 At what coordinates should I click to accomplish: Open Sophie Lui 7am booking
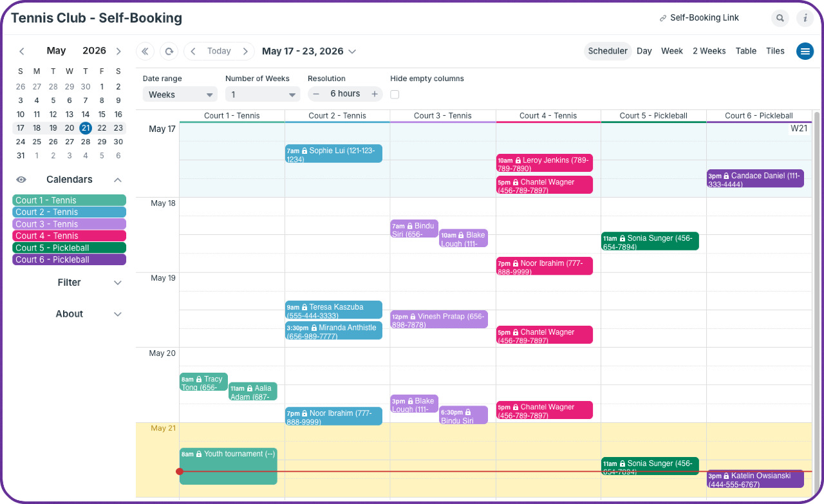tap(333, 153)
